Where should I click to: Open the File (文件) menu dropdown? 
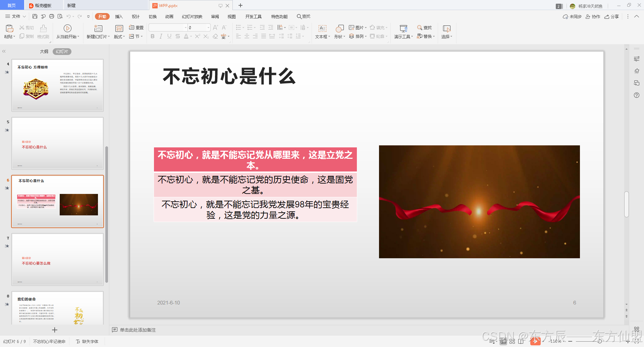(x=16, y=16)
